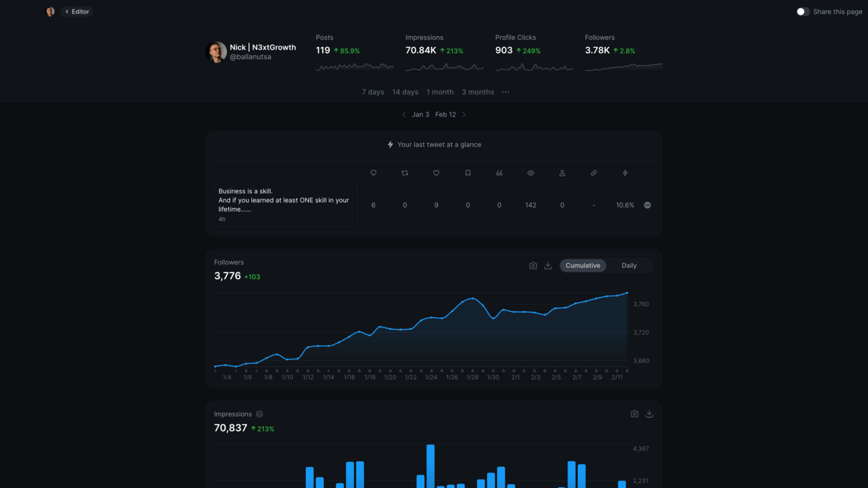
Task: Download the Followers chart data
Action: [548, 266]
